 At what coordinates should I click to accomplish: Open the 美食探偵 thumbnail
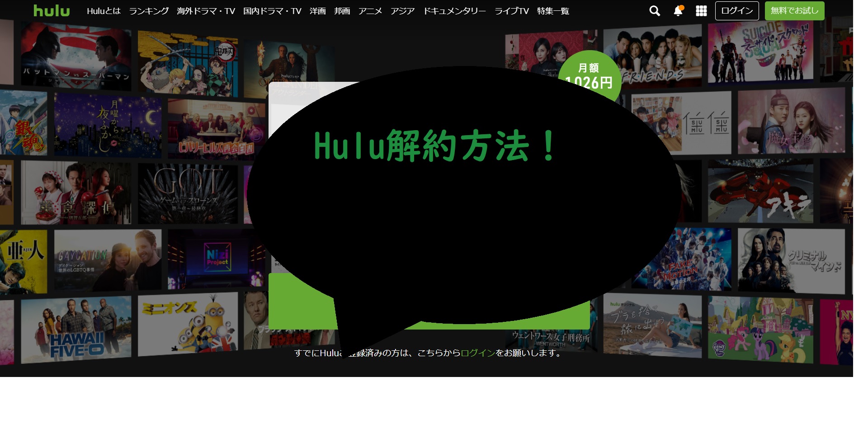[76, 193]
